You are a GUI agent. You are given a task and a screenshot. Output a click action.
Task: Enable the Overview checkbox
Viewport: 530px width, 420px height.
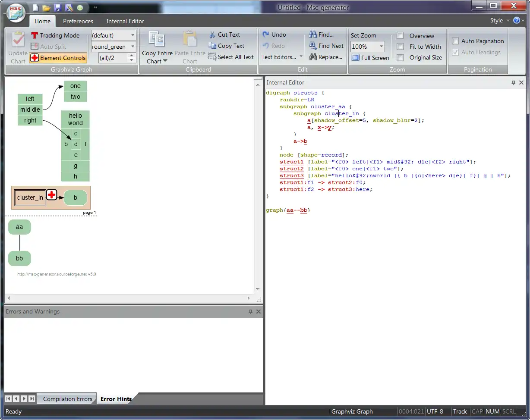401,36
